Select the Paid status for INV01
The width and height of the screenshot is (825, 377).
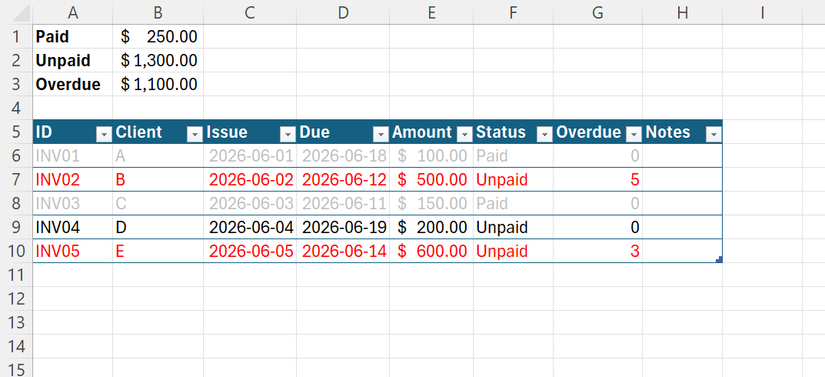[513, 156]
